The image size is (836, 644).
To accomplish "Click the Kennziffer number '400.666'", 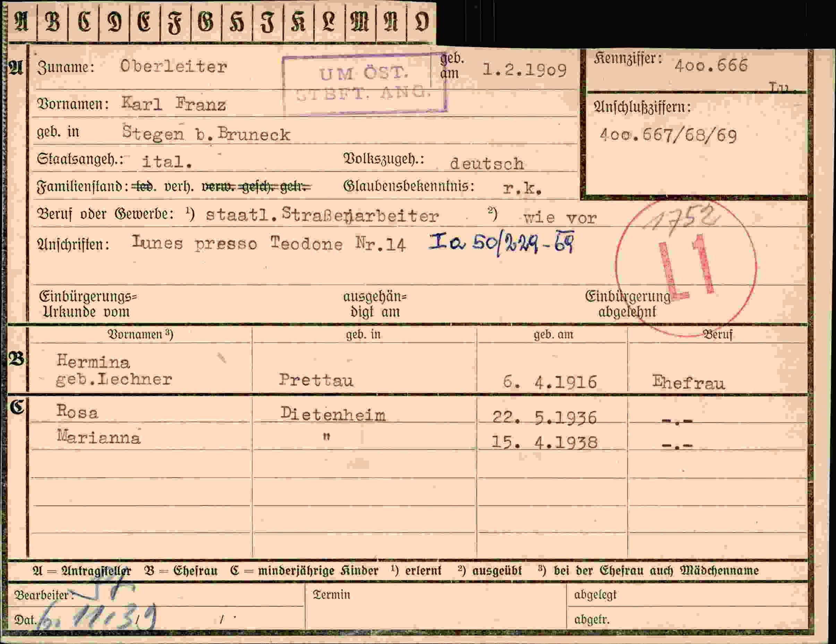I will [x=711, y=66].
